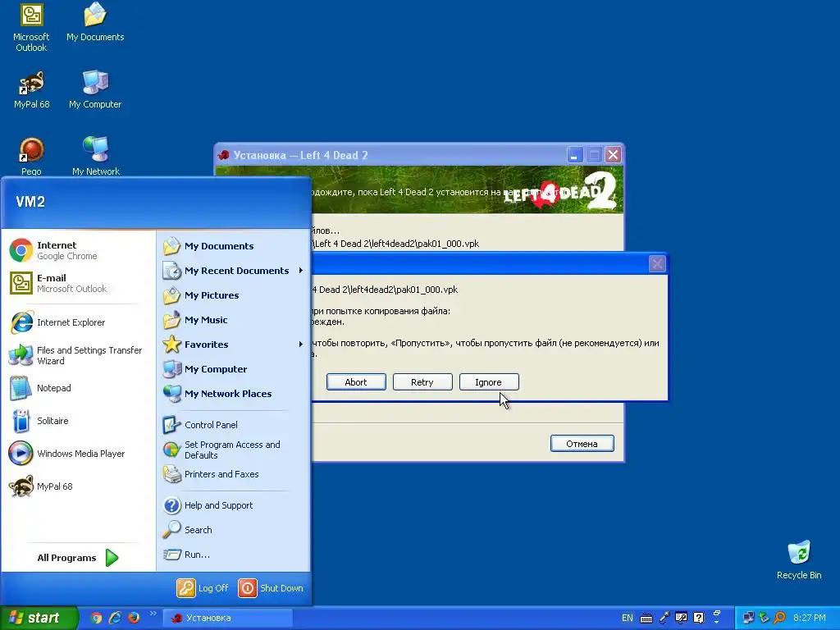Click Shut Down in the Start menu
The image size is (840, 630).
tap(271, 588)
